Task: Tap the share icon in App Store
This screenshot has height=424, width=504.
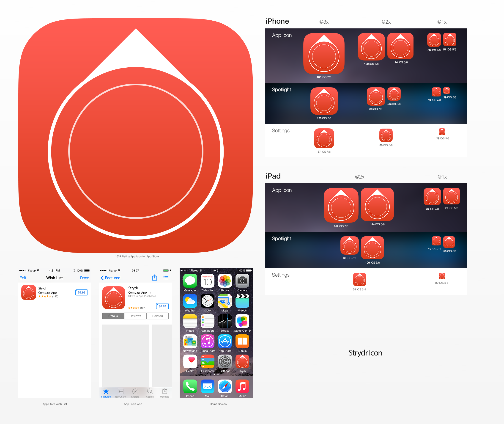Action: (x=154, y=278)
